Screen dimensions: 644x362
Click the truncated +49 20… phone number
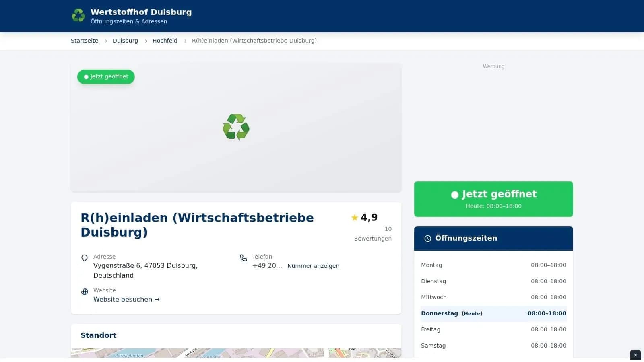tap(267, 266)
